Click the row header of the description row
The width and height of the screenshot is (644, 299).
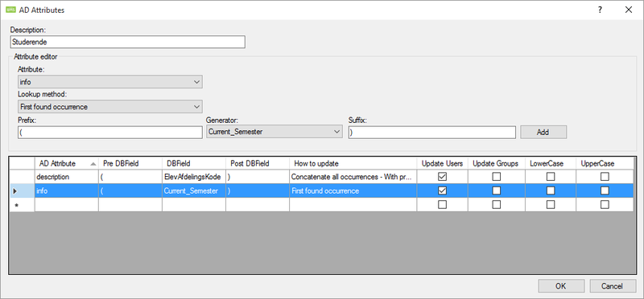23,177
